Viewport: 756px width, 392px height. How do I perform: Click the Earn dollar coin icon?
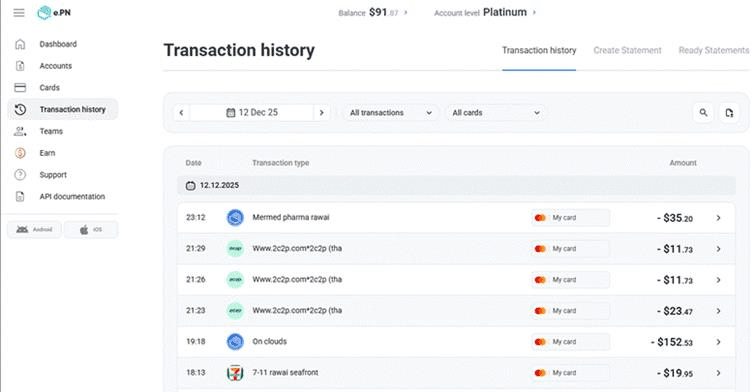pos(20,153)
